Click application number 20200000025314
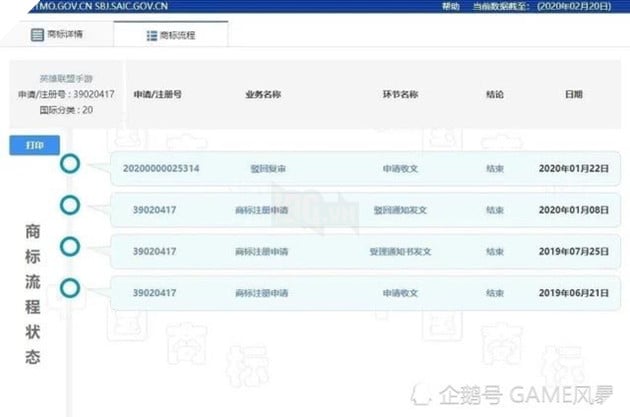This screenshot has height=417, width=630. [161, 168]
